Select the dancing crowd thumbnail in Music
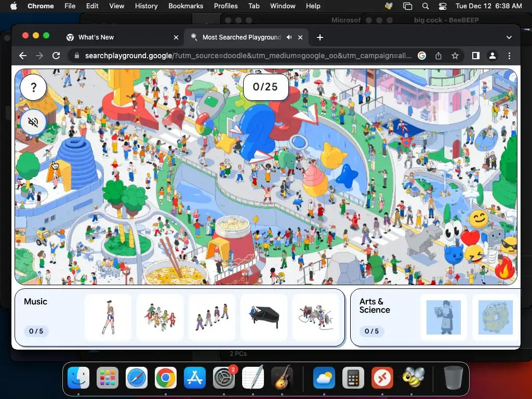The image size is (532, 399). click(160, 317)
